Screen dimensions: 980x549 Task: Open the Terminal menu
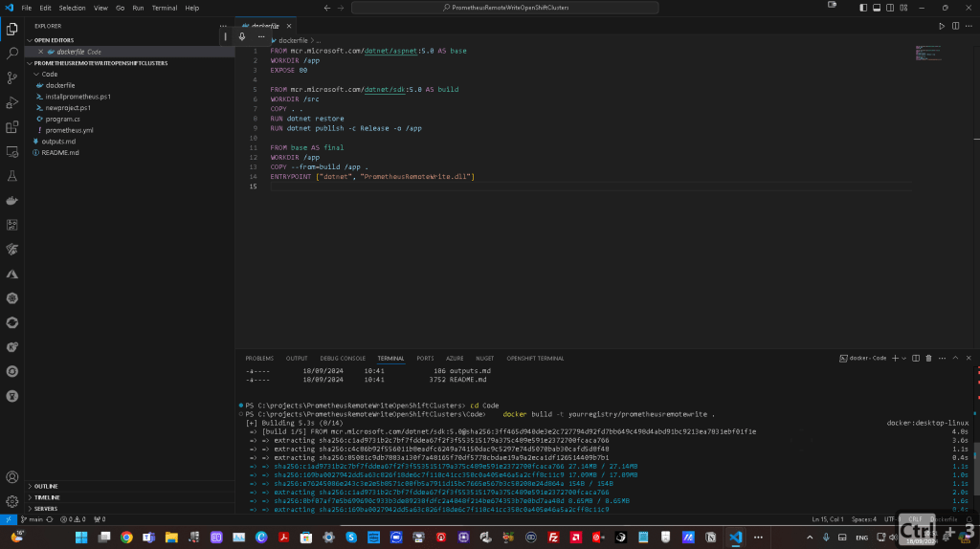coord(165,8)
